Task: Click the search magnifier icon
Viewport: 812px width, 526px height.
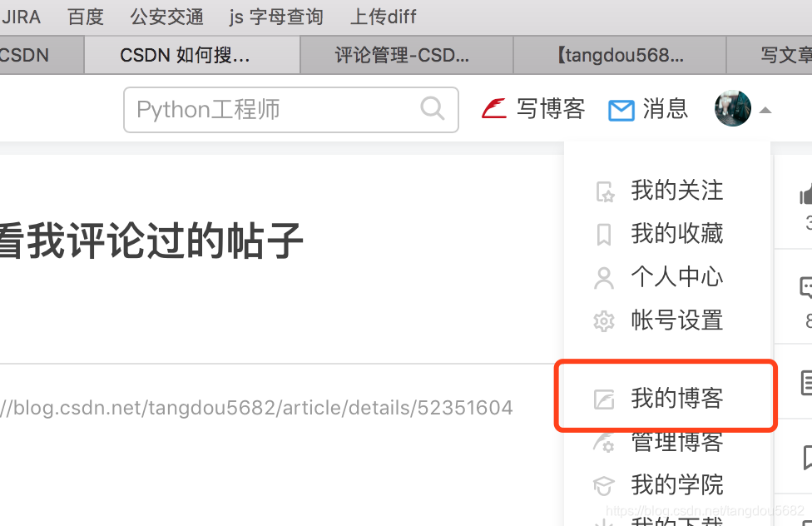Action: coord(433,109)
